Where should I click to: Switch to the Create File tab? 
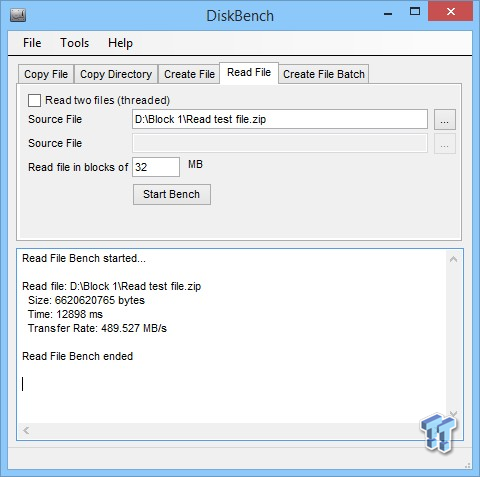coord(189,74)
